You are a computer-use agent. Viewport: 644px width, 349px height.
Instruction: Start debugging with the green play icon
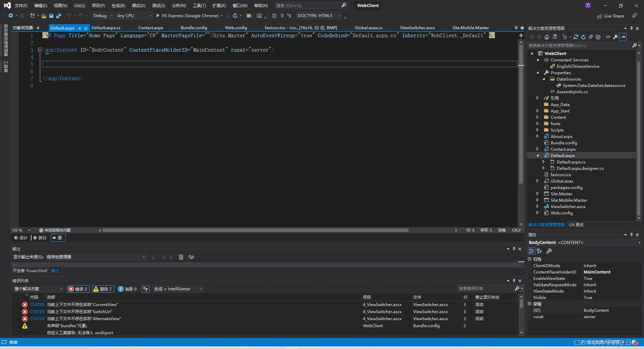tap(158, 16)
